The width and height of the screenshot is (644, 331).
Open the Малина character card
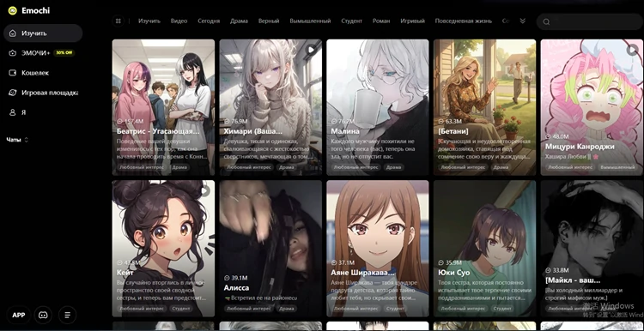[x=378, y=107]
